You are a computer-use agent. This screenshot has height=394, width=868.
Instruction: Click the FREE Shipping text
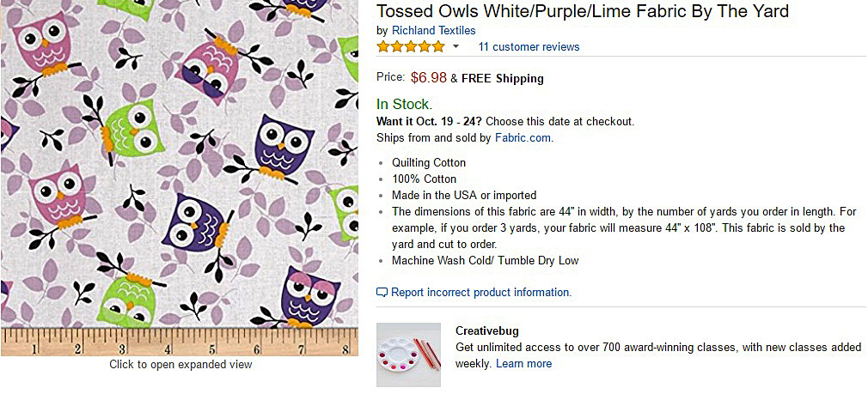click(502, 78)
